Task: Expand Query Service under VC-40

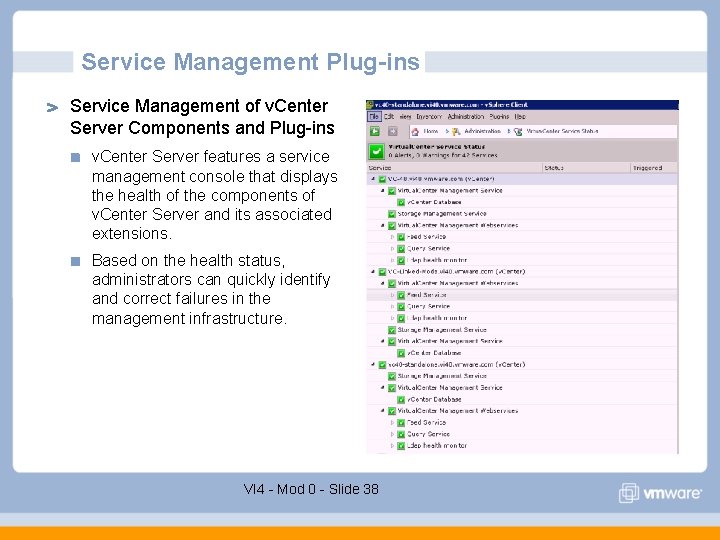Action: pos(392,248)
